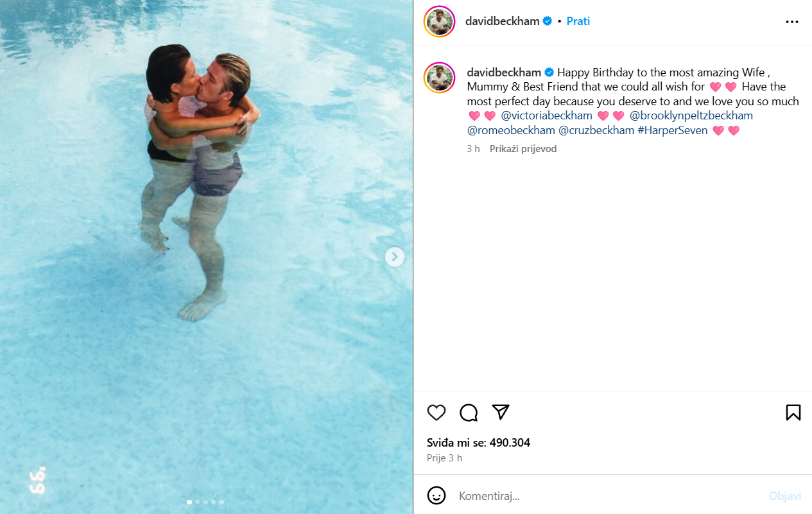Open the @romeobeckham mention
Viewport: 812px width, 514px height.
pyautogui.click(x=511, y=130)
